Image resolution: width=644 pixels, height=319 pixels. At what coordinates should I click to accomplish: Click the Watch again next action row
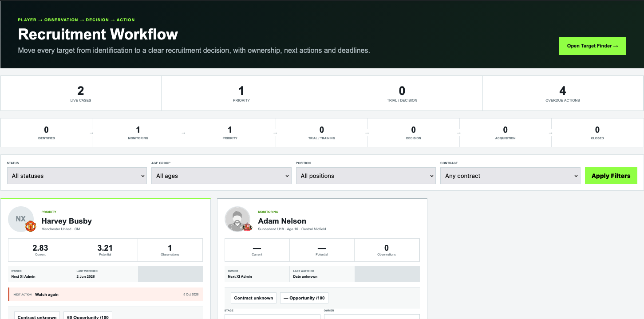tap(106, 295)
